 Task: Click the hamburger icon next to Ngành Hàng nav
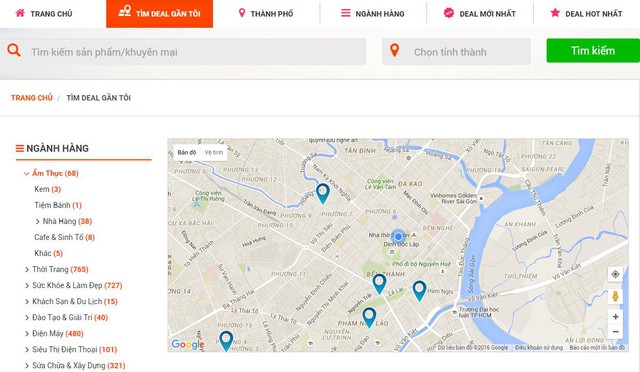(346, 13)
